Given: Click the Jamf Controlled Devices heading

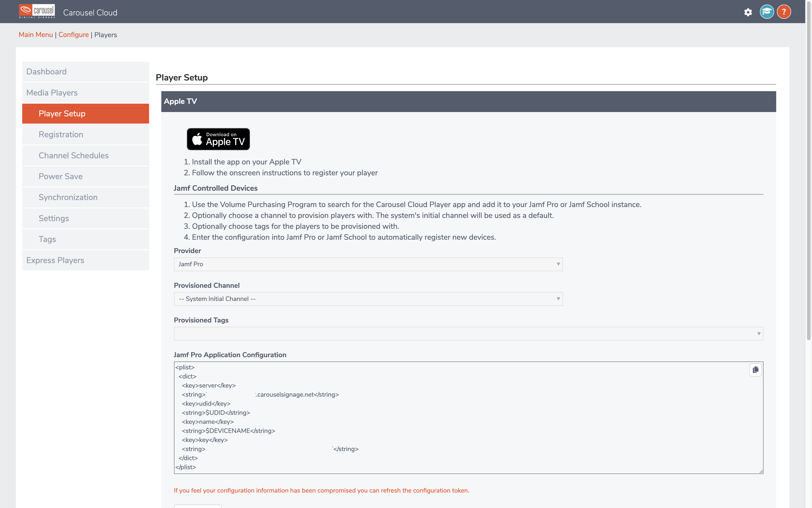Looking at the screenshot, I should 216,188.
